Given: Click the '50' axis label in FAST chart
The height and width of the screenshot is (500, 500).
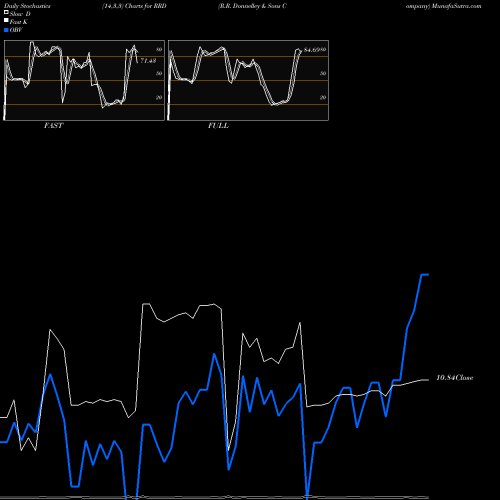Looking at the screenshot, I should click(159, 73).
